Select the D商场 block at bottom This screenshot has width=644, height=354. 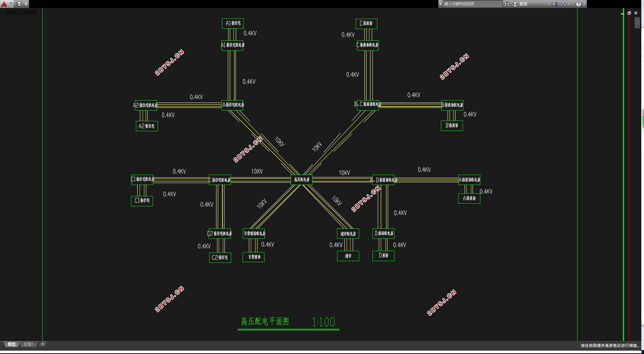point(383,256)
